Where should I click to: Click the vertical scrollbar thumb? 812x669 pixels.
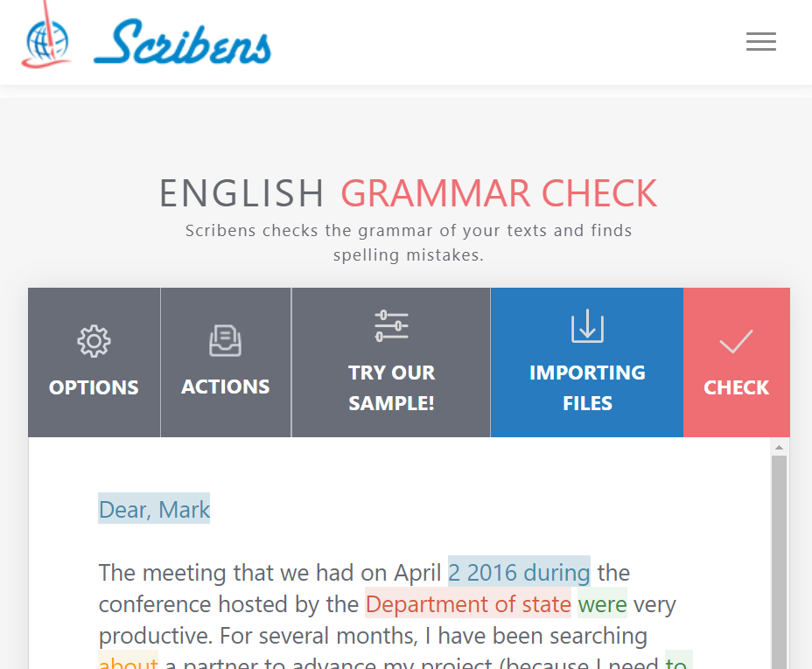click(779, 560)
